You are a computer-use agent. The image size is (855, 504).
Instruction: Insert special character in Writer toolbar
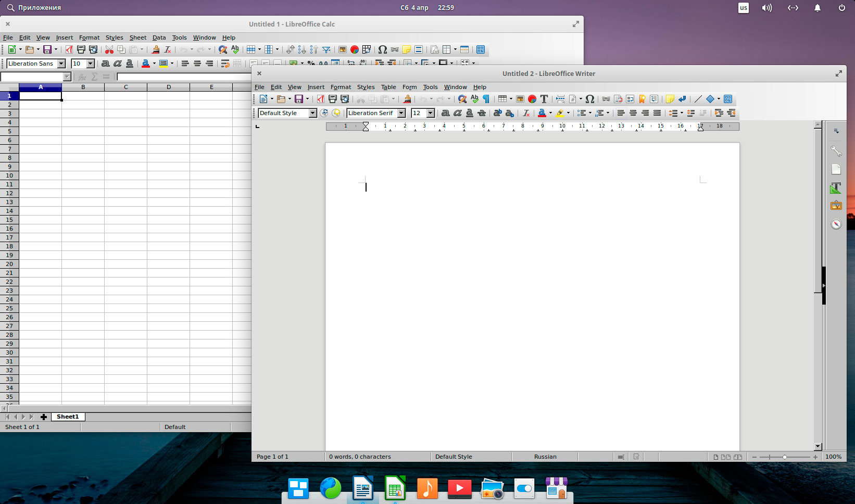[589, 99]
